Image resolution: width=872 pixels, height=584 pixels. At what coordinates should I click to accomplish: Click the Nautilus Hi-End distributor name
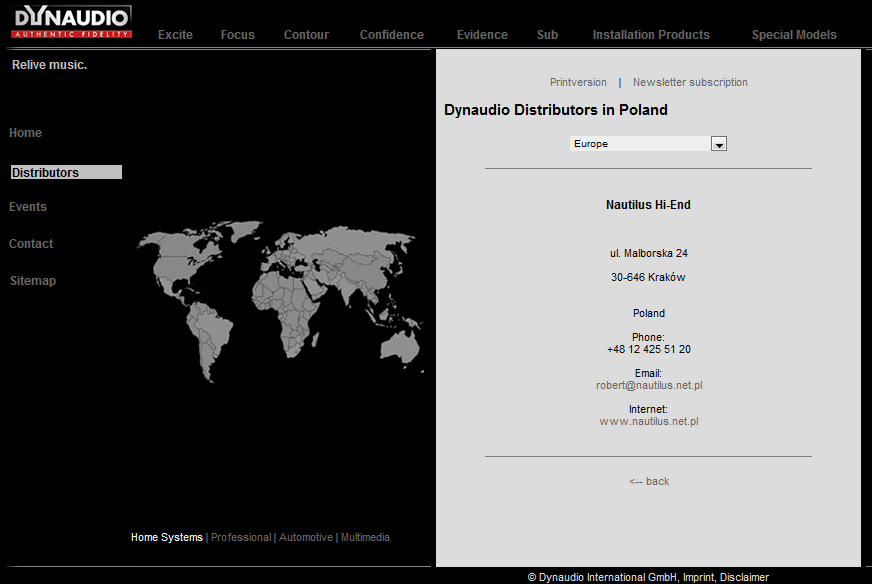click(x=648, y=205)
